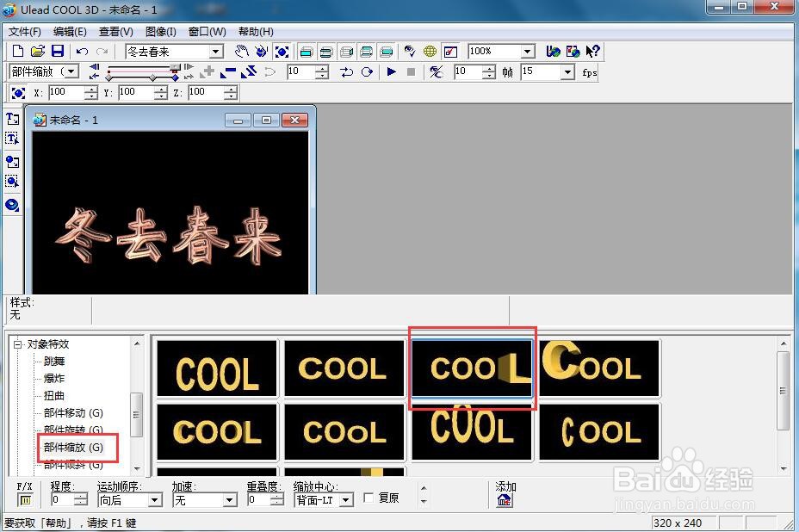This screenshot has height=532, width=799.
Task: Choose the bevel side face toolbar icon
Action: pyautogui.click(x=326, y=51)
